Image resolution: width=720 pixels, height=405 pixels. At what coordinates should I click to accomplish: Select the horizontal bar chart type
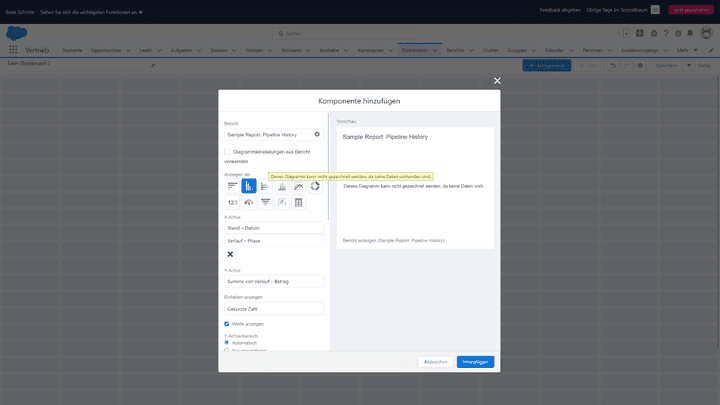(232, 186)
